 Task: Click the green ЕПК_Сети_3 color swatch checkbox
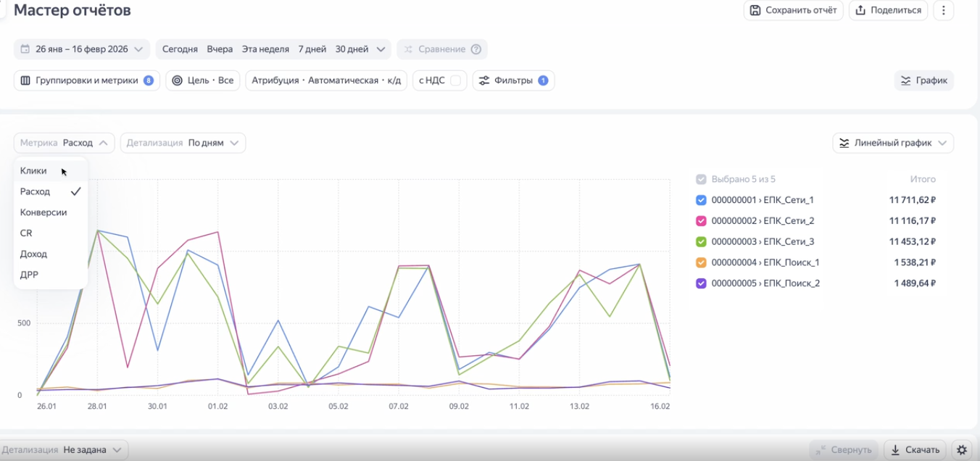click(701, 241)
